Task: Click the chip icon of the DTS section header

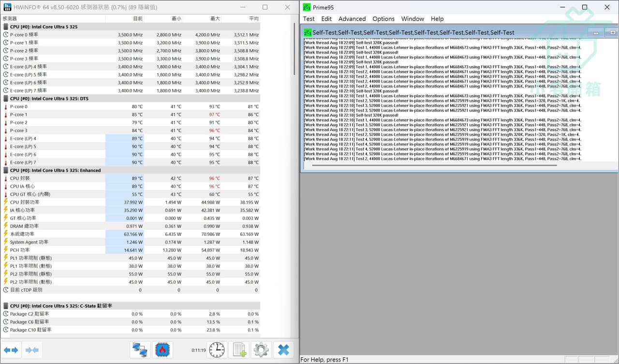Action: coord(6,99)
